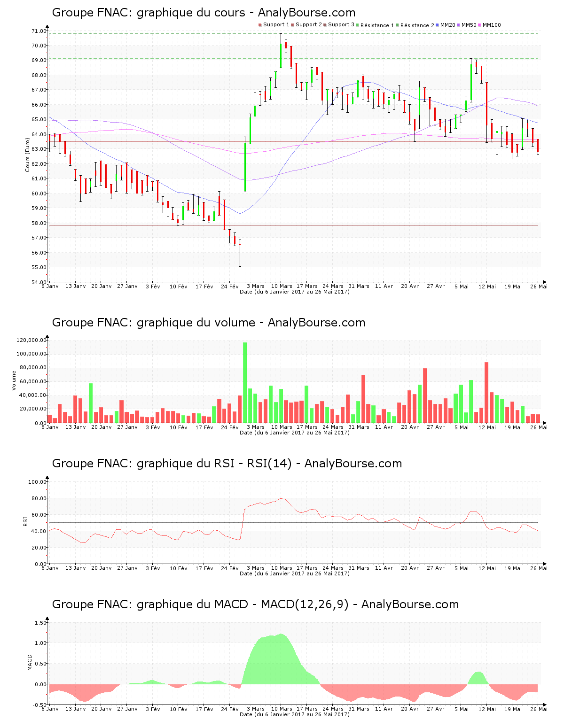The image size is (564, 728).
Task: Click the 71.00 value on price axis
Action: pos(39,31)
